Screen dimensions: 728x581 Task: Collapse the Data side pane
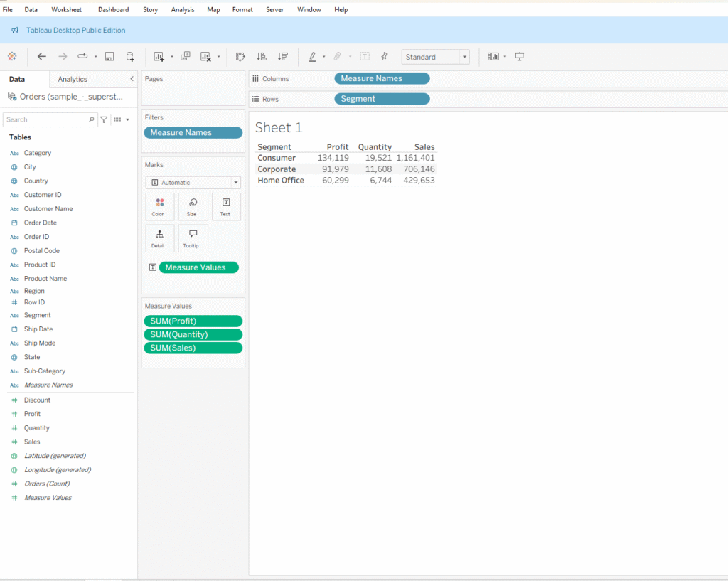132,79
